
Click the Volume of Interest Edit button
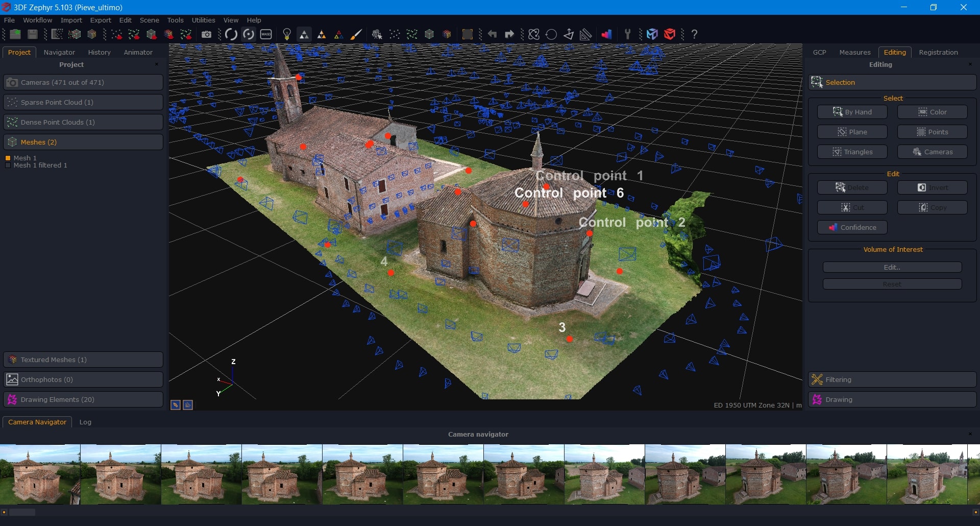click(x=892, y=268)
